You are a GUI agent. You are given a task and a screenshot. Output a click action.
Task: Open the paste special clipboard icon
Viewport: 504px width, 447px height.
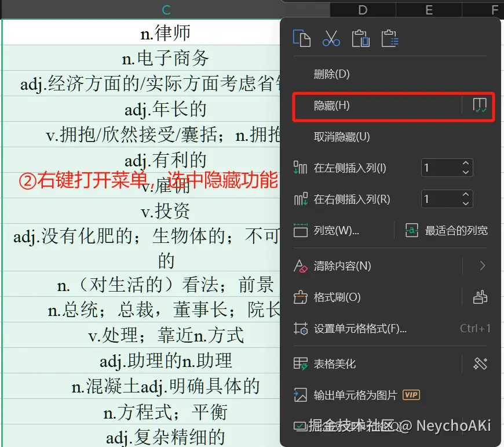click(390, 38)
